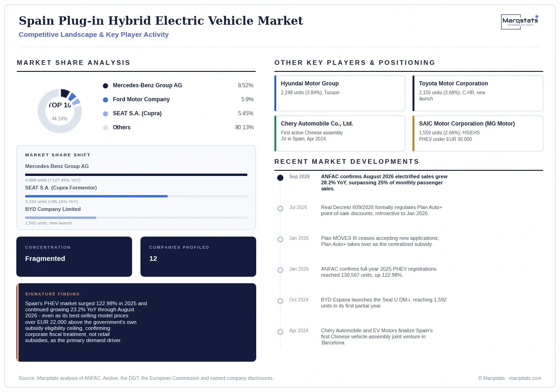Select the Oct 2024 timeline marker

280,301
